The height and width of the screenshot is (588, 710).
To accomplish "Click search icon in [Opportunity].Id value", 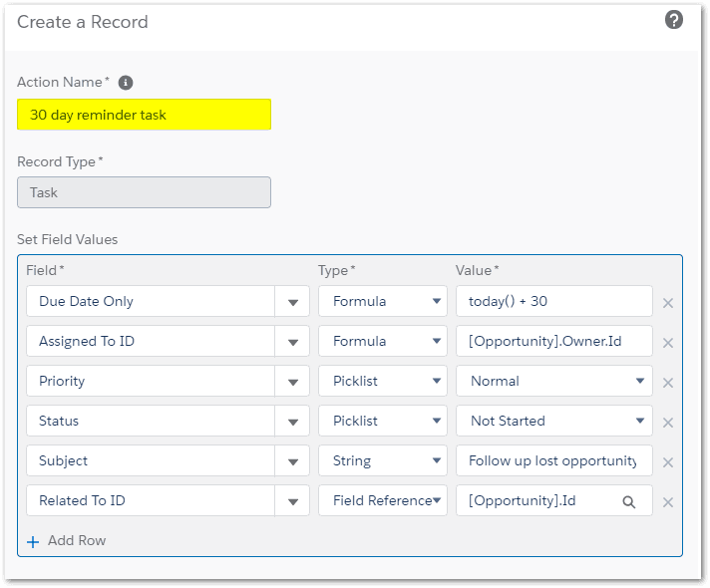I will point(629,501).
